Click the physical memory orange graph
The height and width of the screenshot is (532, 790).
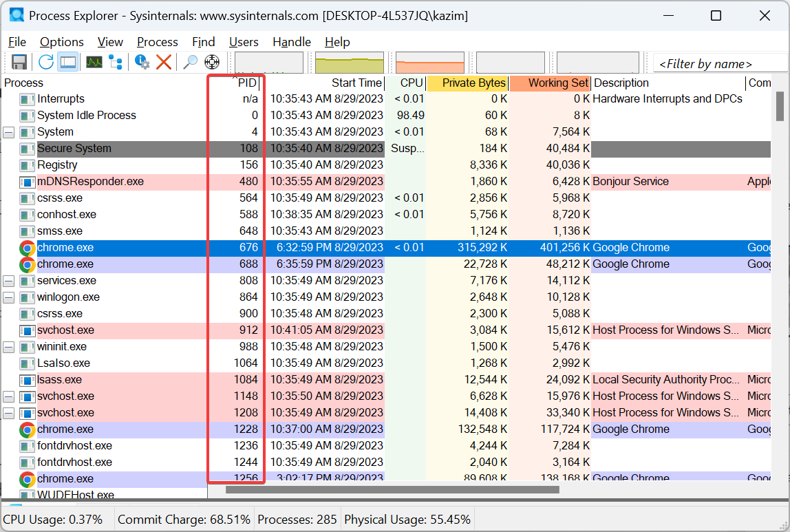tap(430, 63)
